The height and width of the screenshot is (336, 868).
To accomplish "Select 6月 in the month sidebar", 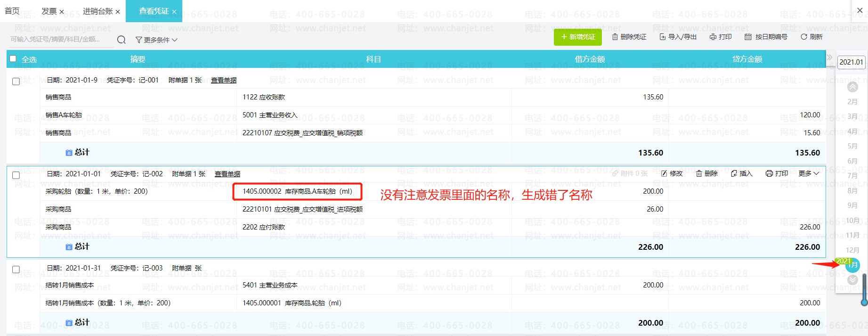I will [x=852, y=161].
